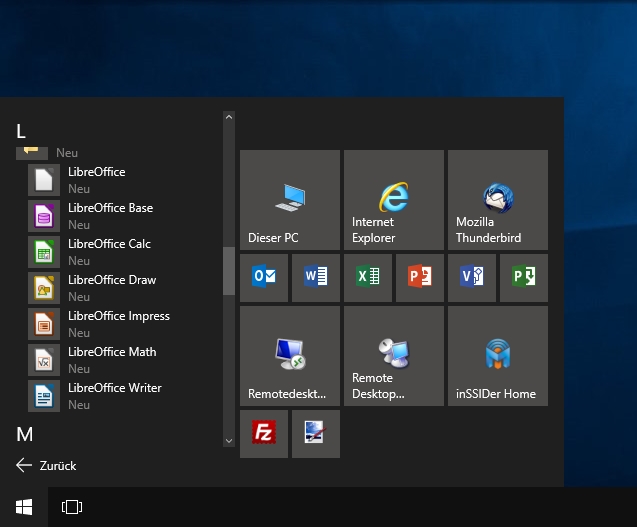Click the app list scroll up arrow
This screenshot has width=637, height=527.
click(x=229, y=117)
